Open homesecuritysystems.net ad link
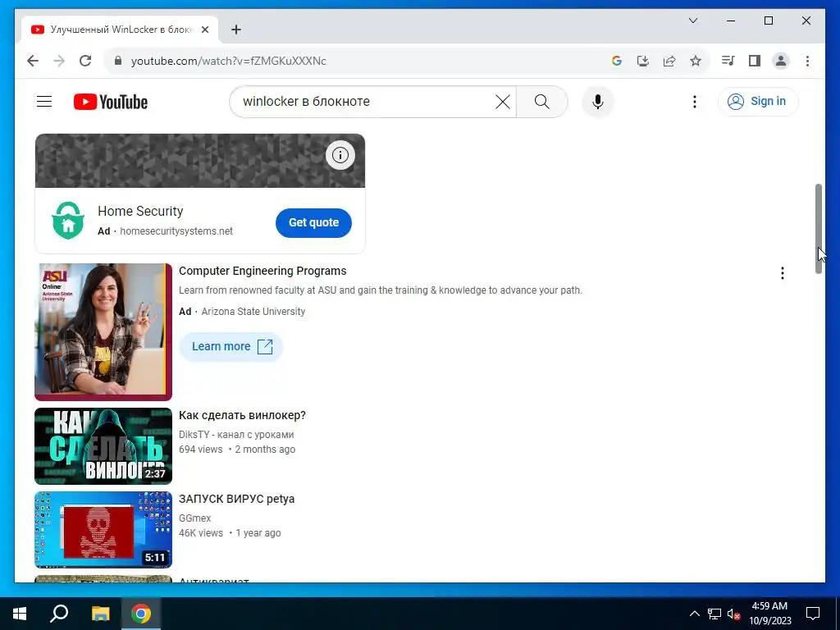The height and width of the screenshot is (630, 840). coord(176,231)
